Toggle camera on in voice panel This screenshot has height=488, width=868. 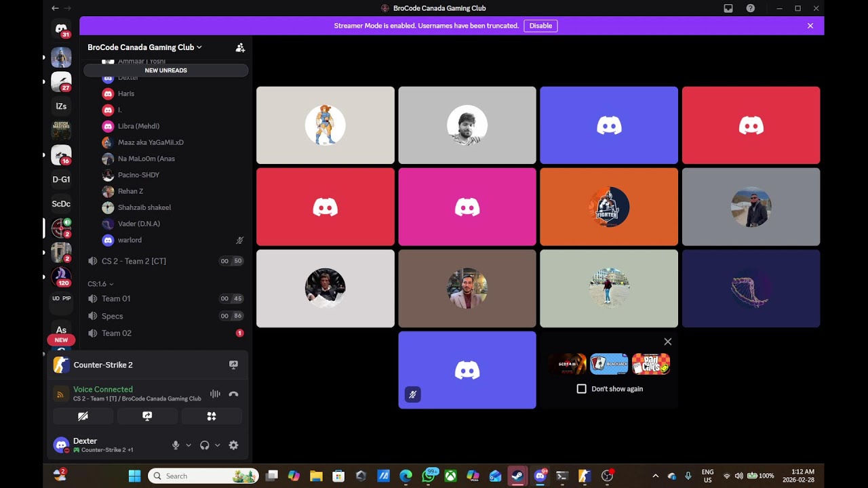pyautogui.click(x=83, y=416)
